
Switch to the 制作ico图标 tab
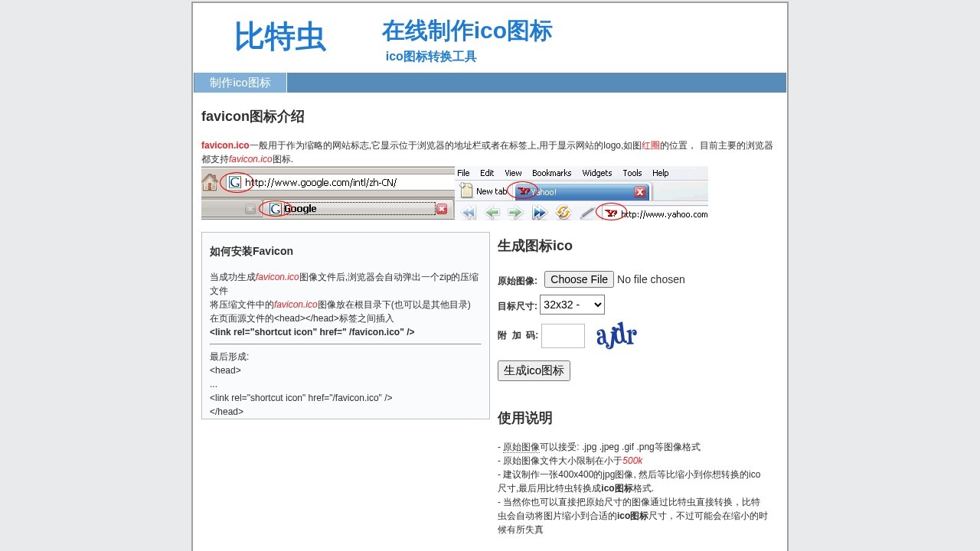tap(240, 83)
